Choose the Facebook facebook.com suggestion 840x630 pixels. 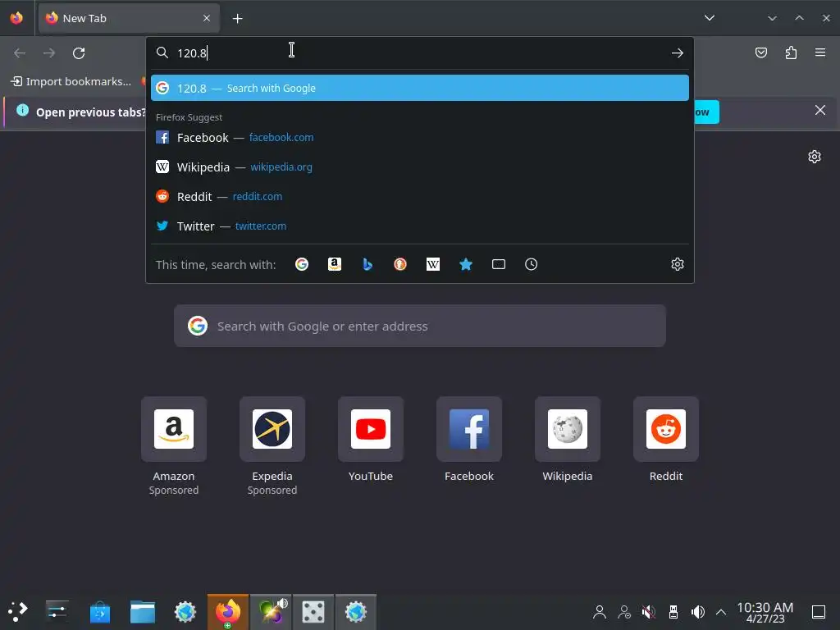point(419,138)
